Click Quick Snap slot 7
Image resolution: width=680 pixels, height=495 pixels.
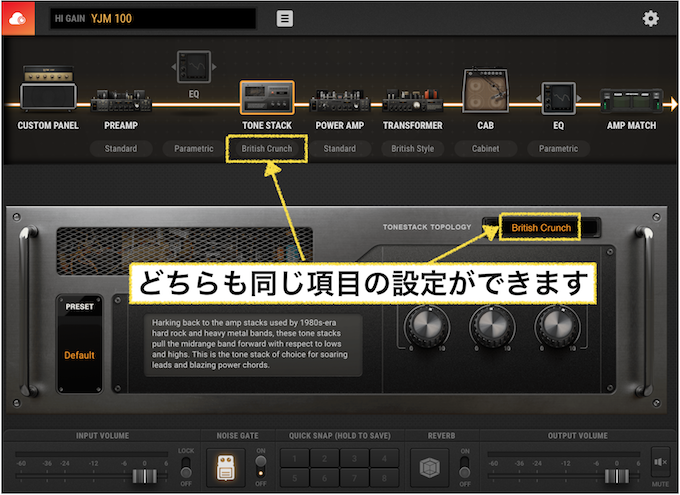pos(354,478)
